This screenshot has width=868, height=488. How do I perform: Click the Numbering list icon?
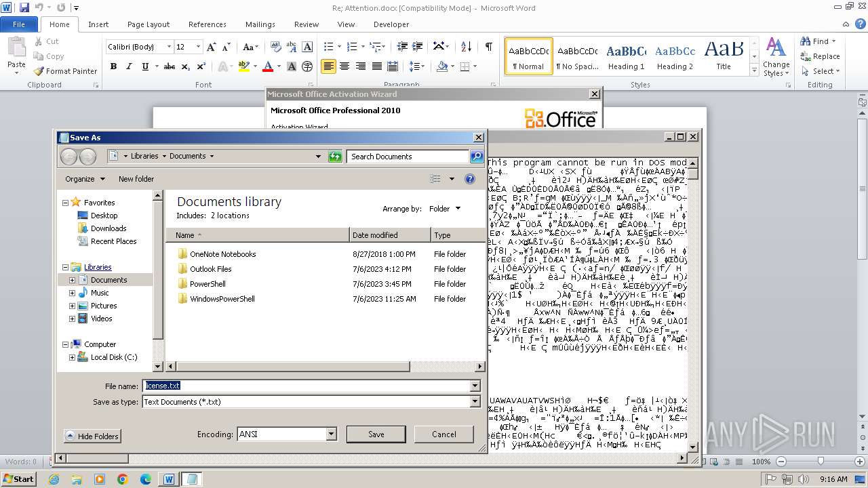[351, 47]
